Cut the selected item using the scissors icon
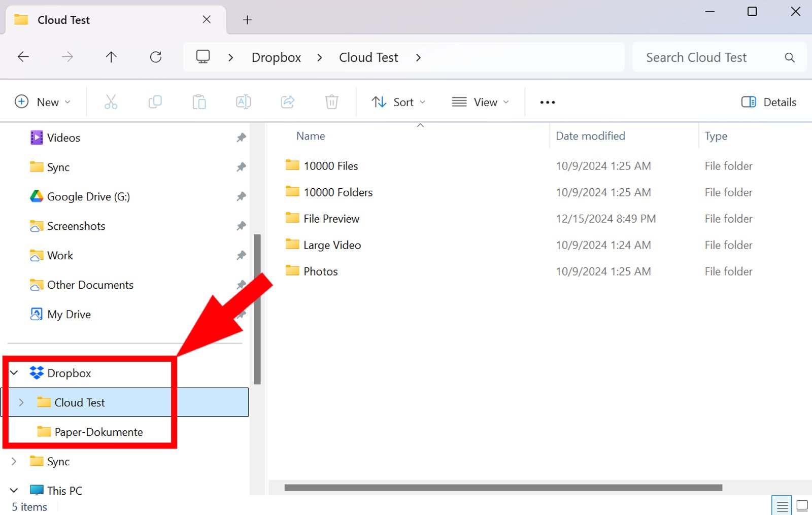The width and height of the screenshot is (812, 515). point(111,101)
